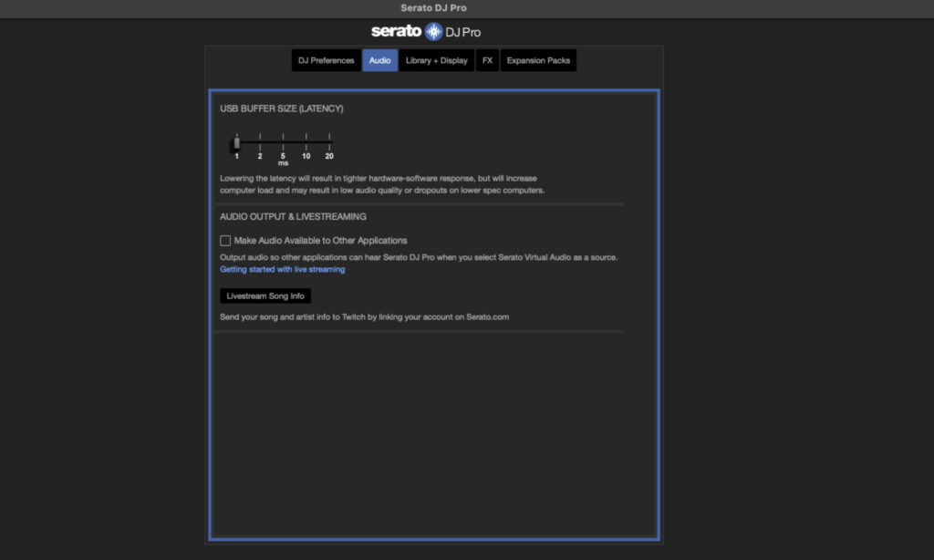The image size is (934, 560).
Task: Select the FX tab
Action: pyautogui.click(x=487, y=59)
